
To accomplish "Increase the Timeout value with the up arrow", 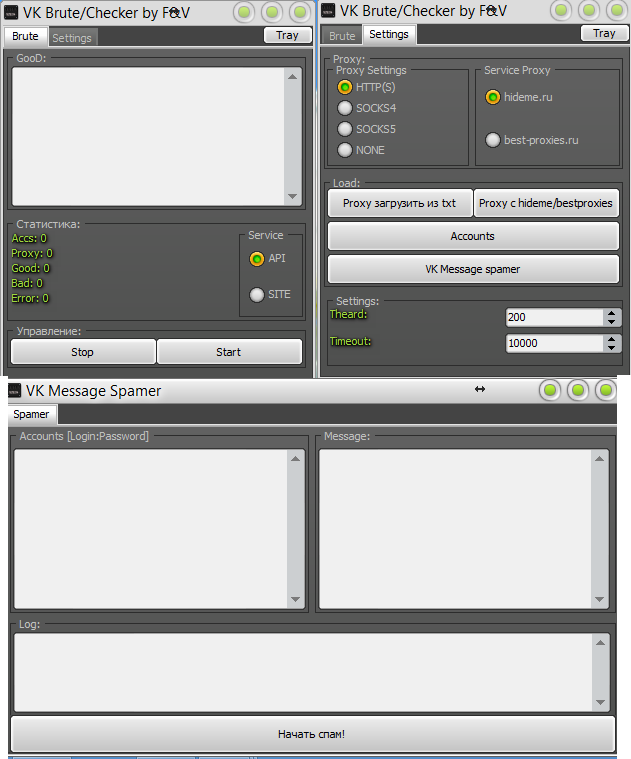I will tap(611, 338).
